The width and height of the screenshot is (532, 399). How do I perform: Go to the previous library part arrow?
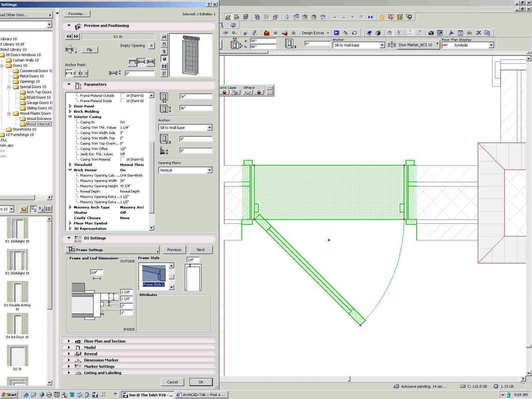(x=69, y=36)
